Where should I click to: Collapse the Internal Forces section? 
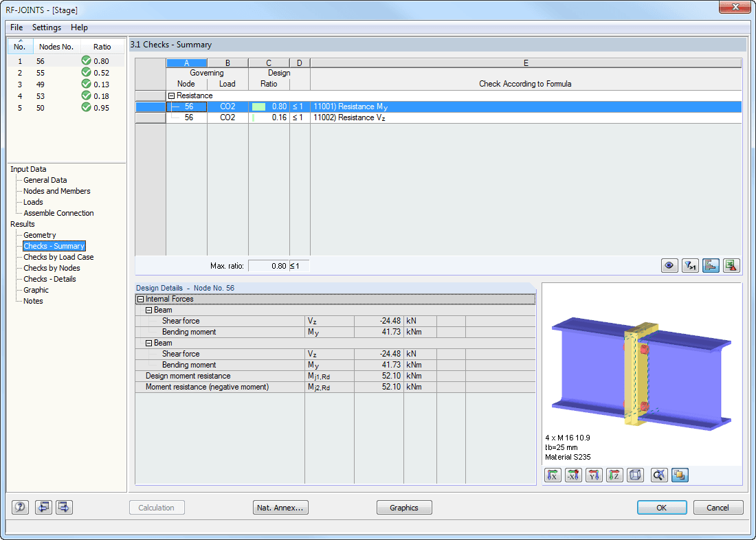[140, 298]
